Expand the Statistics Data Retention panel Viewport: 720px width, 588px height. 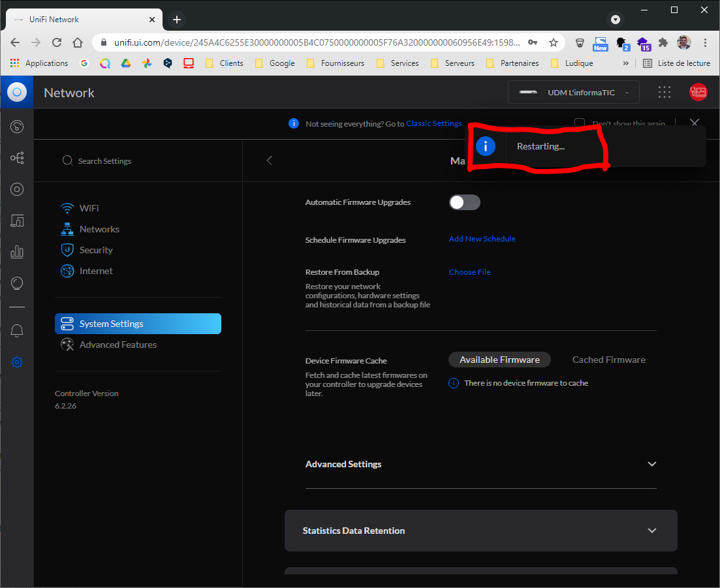pyautogui.click(x=651, y=531)
